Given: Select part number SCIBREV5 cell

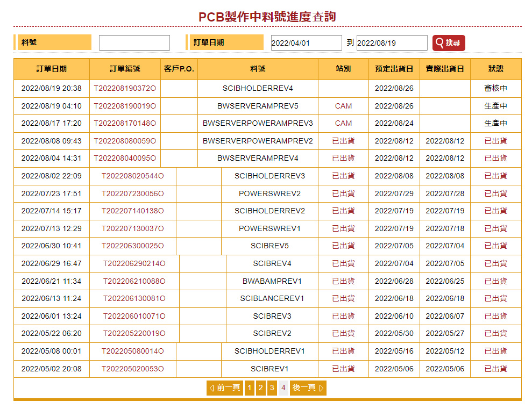Looking at the screenshot, I should 269,246.
